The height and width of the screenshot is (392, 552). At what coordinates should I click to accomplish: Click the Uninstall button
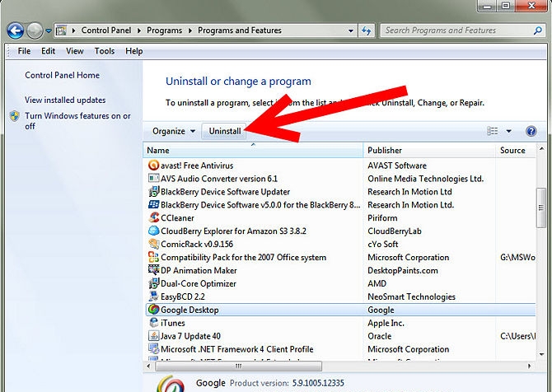point(225,131)
